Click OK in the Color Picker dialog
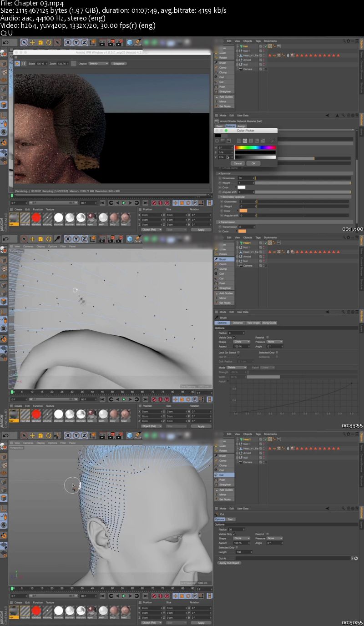 [x=253, y=163]
